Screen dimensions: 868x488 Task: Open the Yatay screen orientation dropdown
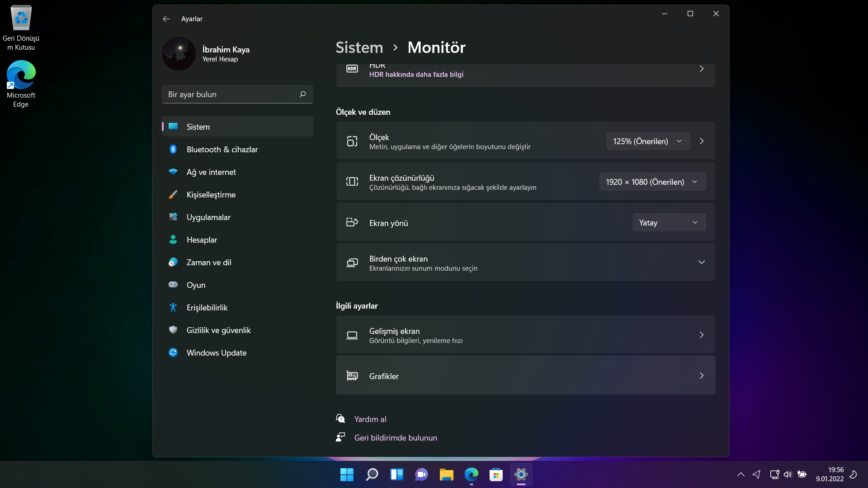[669, 222]
